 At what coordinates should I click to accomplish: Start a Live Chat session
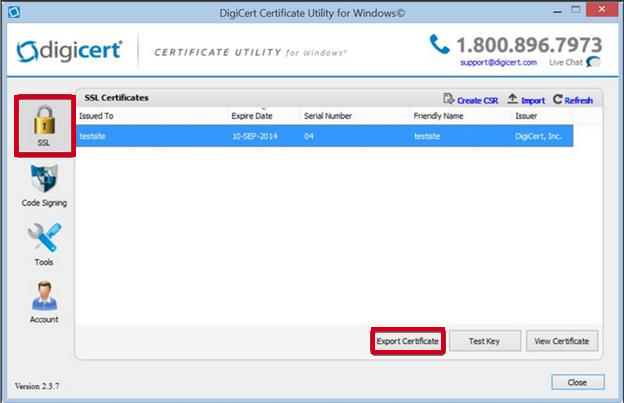click(x=566, y=62)
